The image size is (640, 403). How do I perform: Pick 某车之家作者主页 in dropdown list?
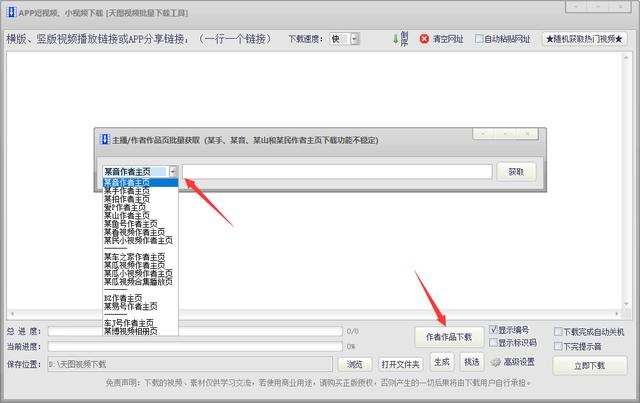(138, 256)
